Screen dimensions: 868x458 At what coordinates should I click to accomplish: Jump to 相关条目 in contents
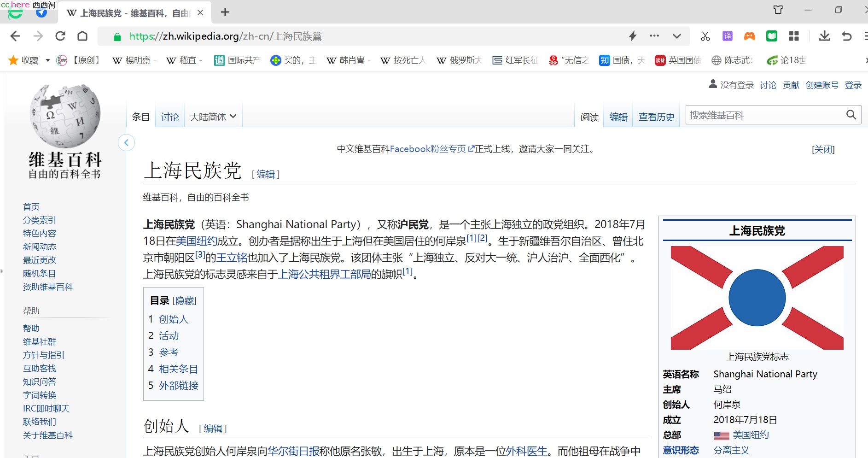pyautogui.click(x=179, y=369)
